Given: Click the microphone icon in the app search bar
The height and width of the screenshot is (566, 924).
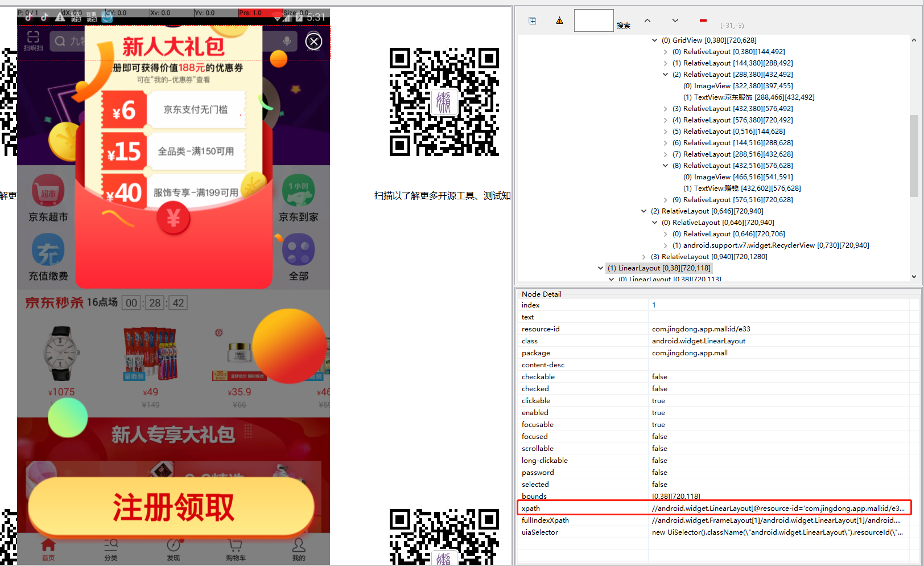Looking at the screenshot, I should coord(286,41).
